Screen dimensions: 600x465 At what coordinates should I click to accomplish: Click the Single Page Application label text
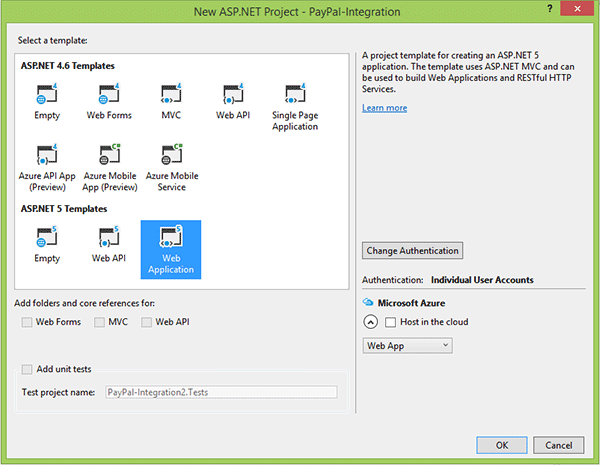(x=295, y=121)
